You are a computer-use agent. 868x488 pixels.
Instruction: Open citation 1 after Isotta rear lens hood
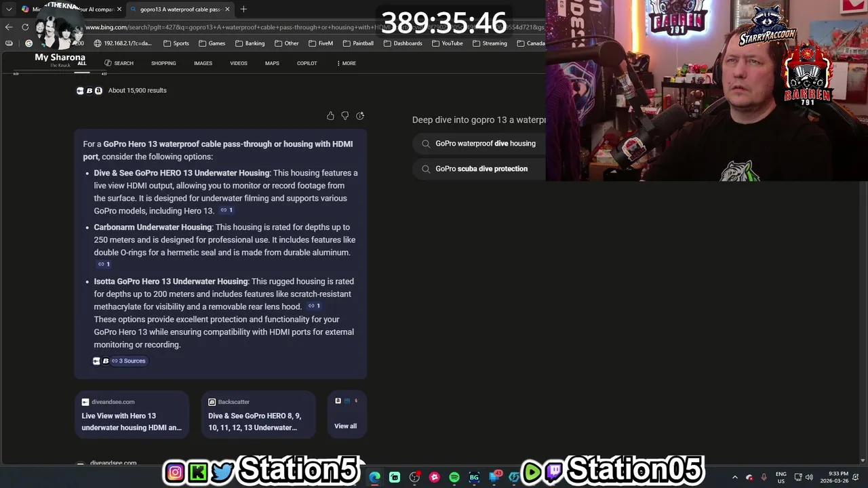coord(314,306)
